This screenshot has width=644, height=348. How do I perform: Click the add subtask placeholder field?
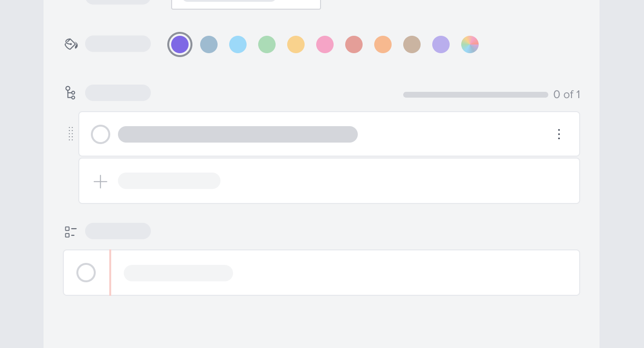pyautogui.click(x=169, y=181)
